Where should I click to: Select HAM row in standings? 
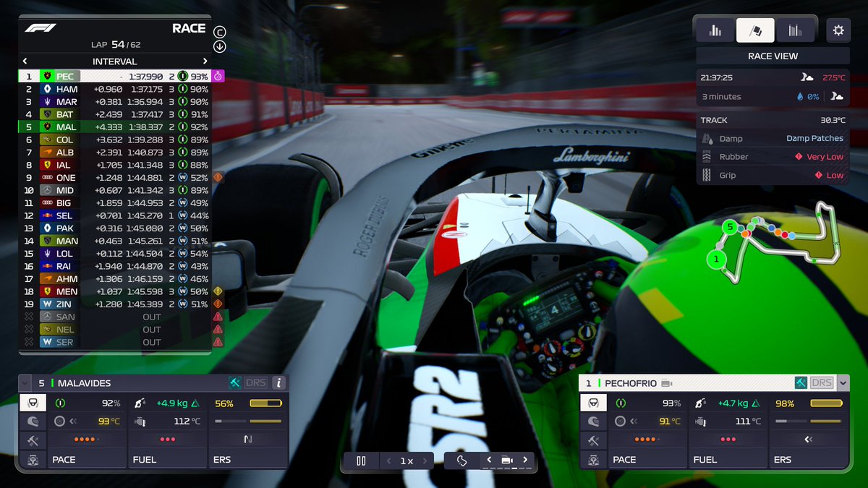pos(115,89)
